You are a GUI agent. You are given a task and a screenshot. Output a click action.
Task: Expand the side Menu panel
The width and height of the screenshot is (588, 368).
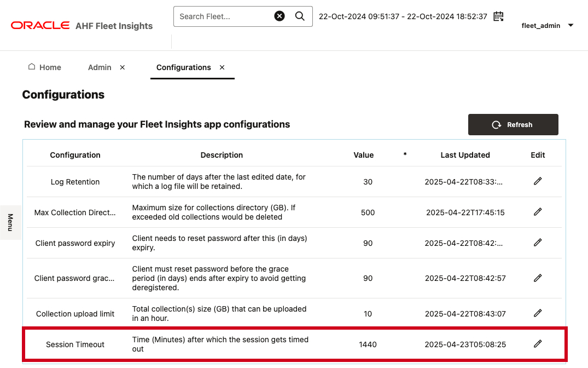10,222
